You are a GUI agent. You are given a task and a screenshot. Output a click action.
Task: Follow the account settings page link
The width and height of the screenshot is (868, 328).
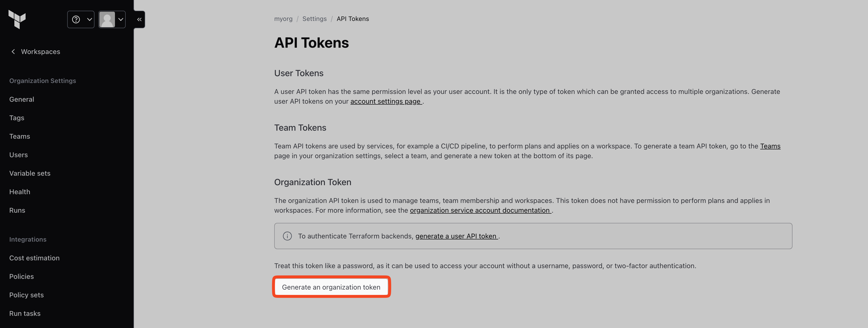(x=386, y=101)
